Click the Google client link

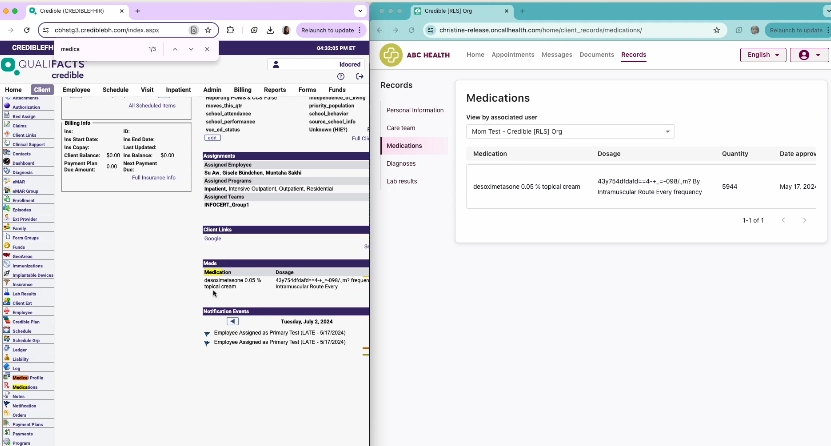pos(213,238)
